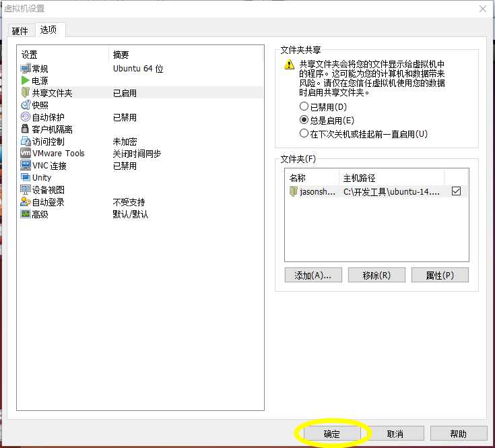Screen dimensions: 495x448
Task: Click the Advanced (高级) icon
Action: [26, 214]
